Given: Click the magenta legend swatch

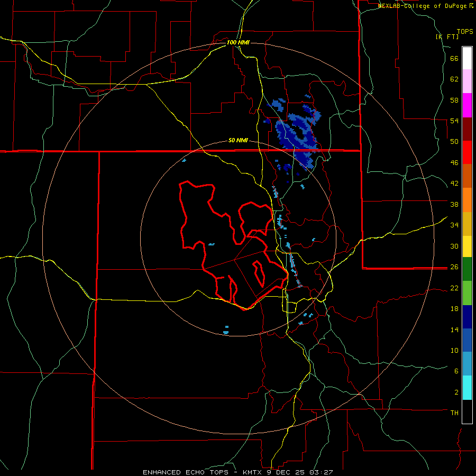Looking at the screenshot, I should pyautogui.click(x=467, y=105).
